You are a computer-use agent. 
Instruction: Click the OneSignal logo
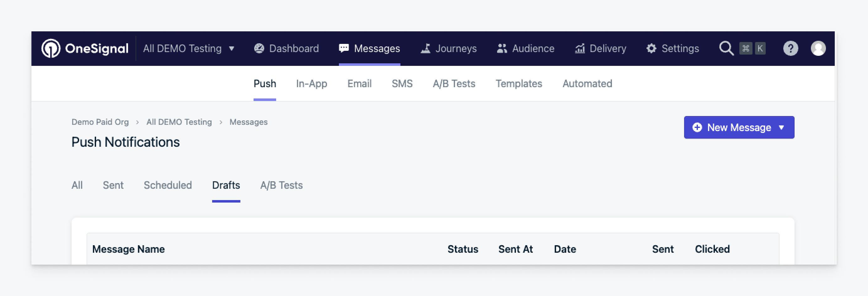(85, 49)
